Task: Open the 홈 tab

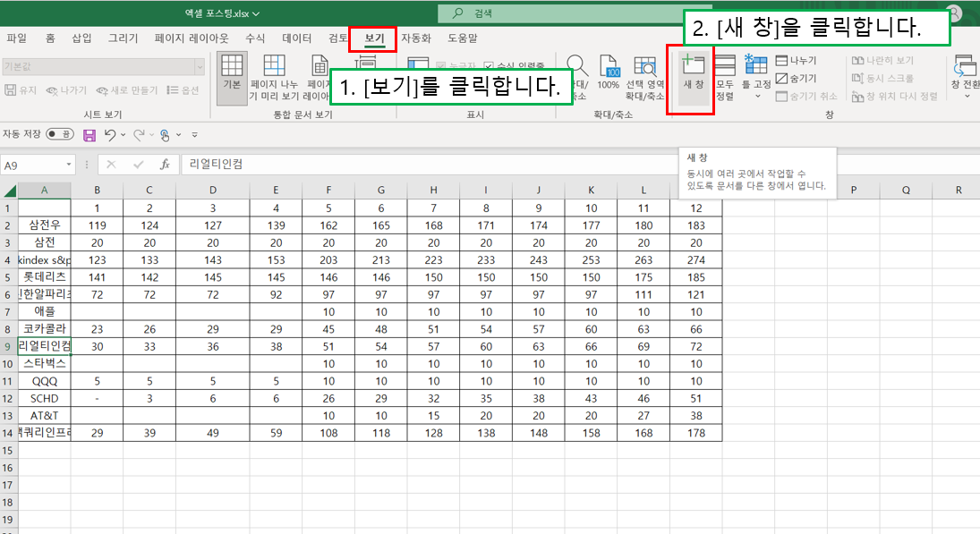Action: tap(50, 38)
